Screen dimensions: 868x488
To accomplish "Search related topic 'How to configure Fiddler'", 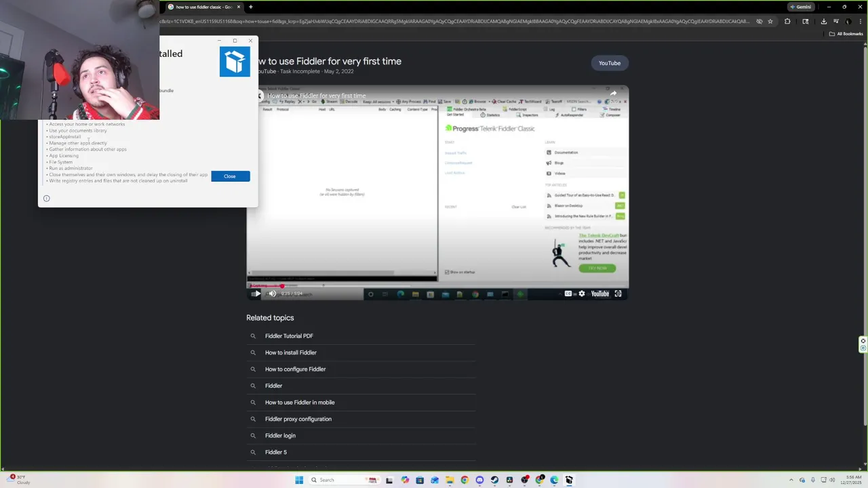I will tap(295, 369).
